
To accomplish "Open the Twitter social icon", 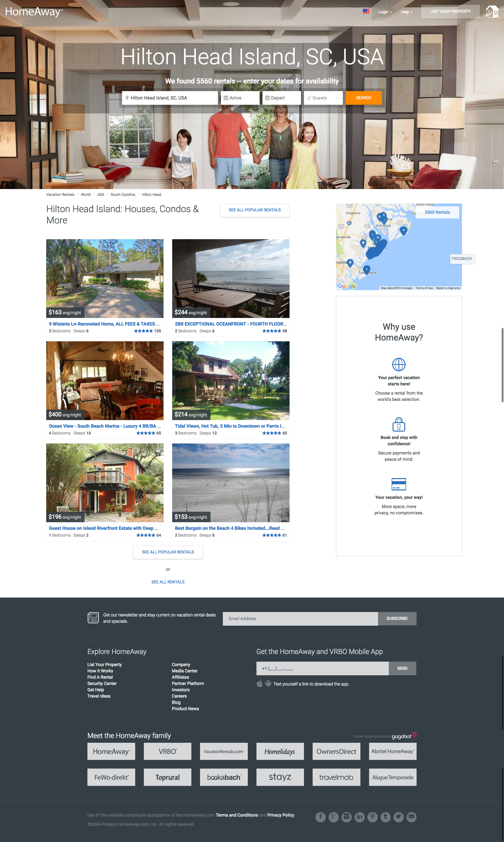I will tap(398, 817).
